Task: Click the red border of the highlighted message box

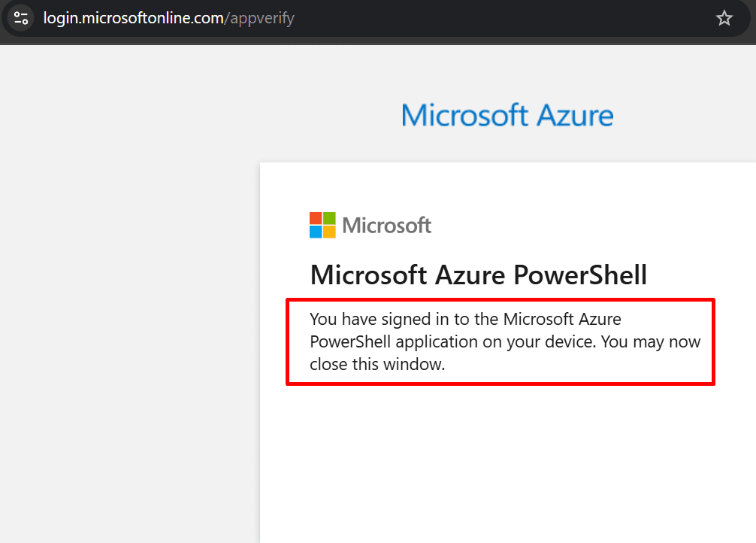Action: [500, 300]
